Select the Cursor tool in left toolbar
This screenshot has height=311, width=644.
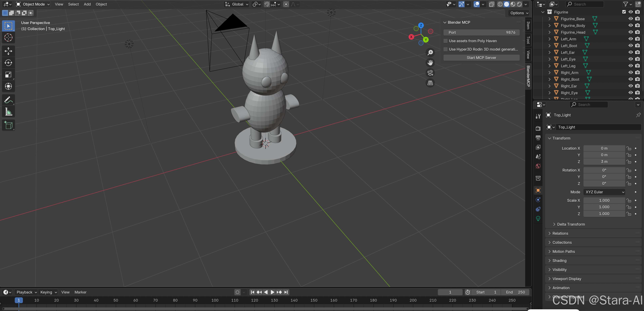(8, 37)
